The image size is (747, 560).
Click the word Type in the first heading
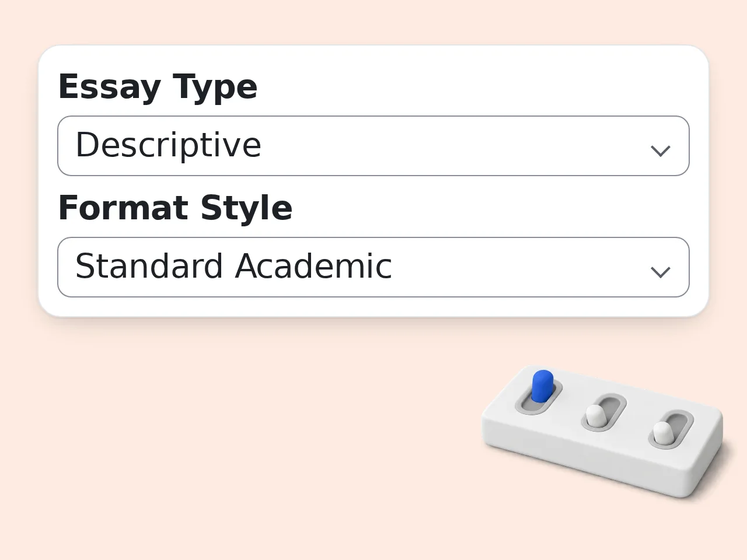click(x=215, y=87)
